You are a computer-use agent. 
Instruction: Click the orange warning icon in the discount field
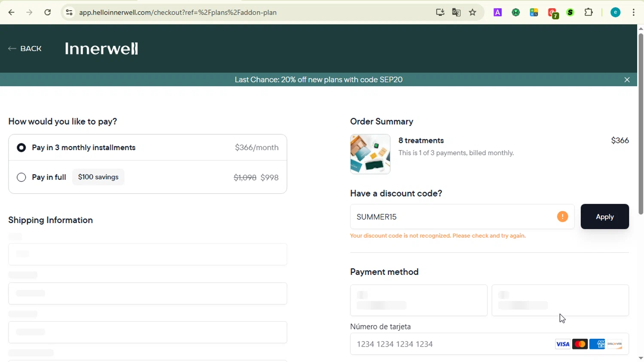tap(562, 217)
